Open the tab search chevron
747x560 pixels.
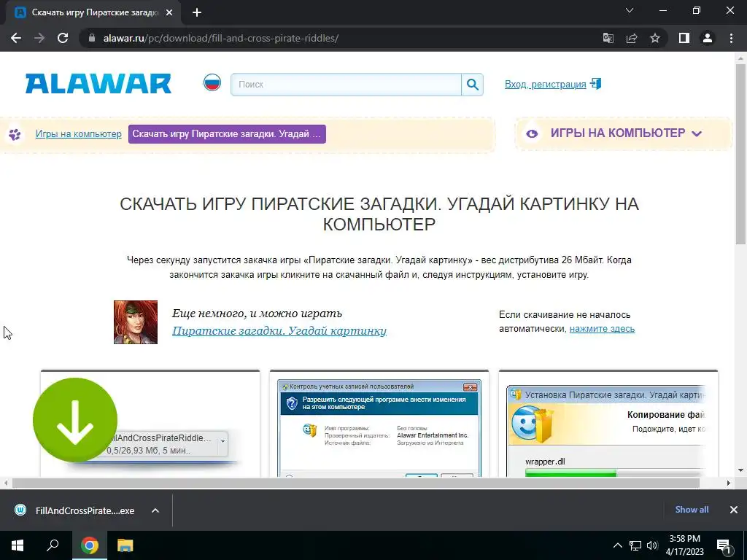(x=630, y=10)
